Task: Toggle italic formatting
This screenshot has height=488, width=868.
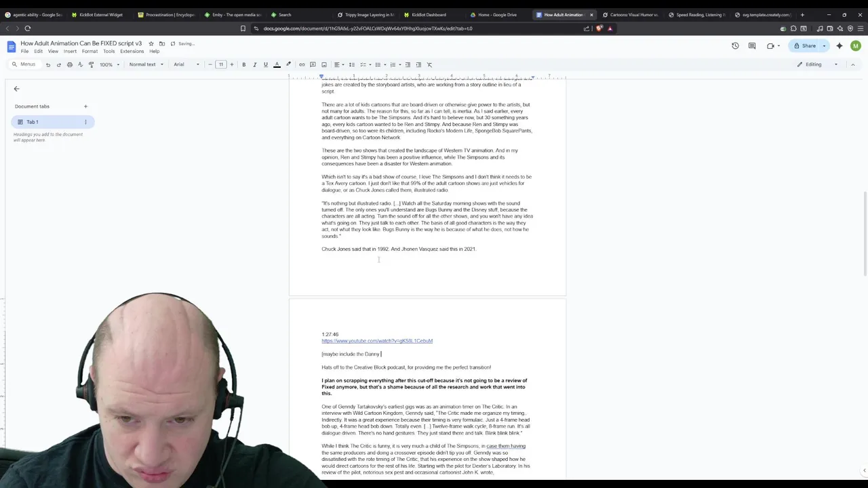Action: pos(254,64)
